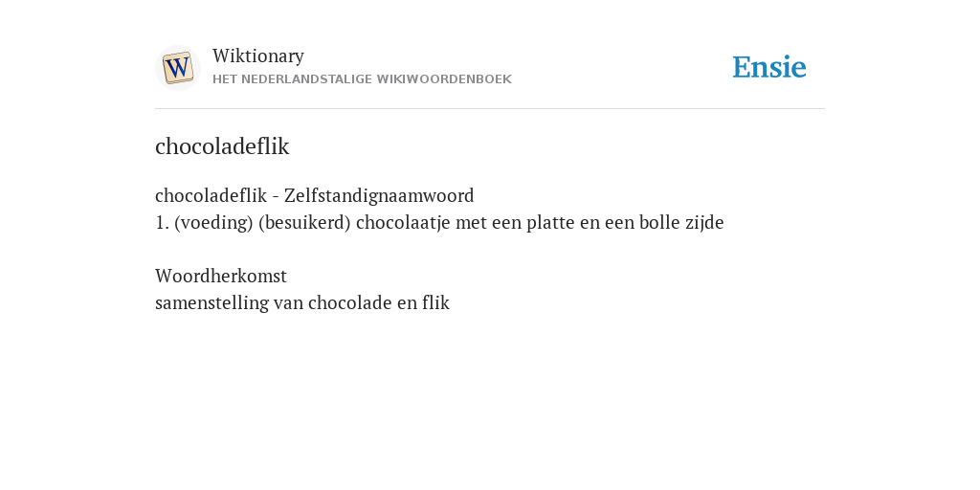Click the Wiktionary source title

click(x=258, y=56)
